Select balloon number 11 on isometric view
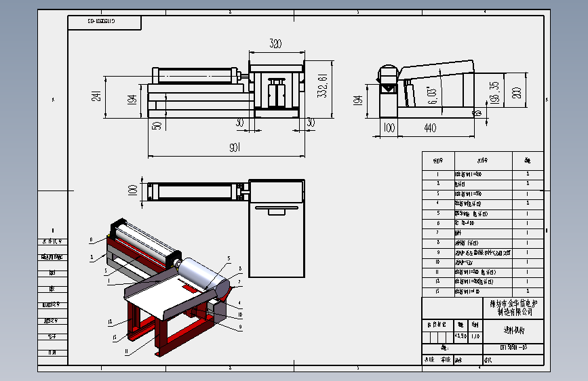Viewport: 588px width, 381px height. (127, 352)
